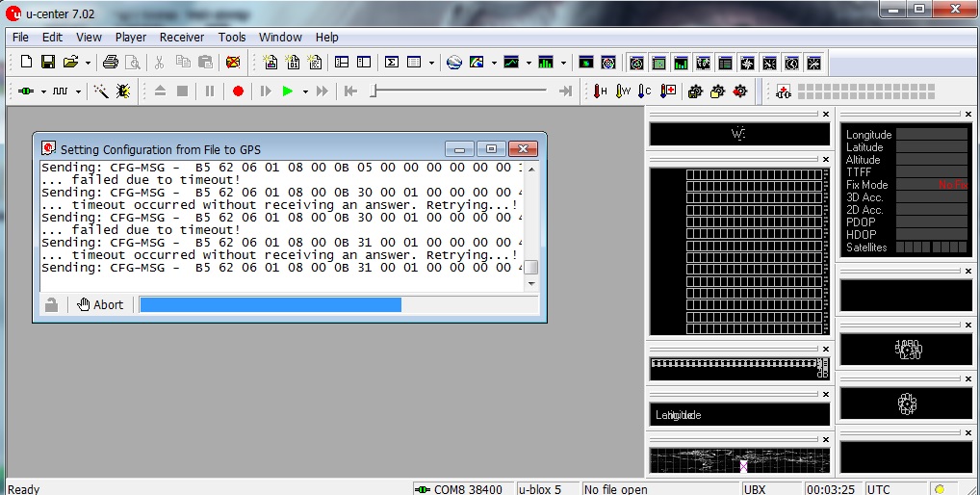Screen dimensions: 980x495
Task: Click the Step forward playback button
Action: 266,91
